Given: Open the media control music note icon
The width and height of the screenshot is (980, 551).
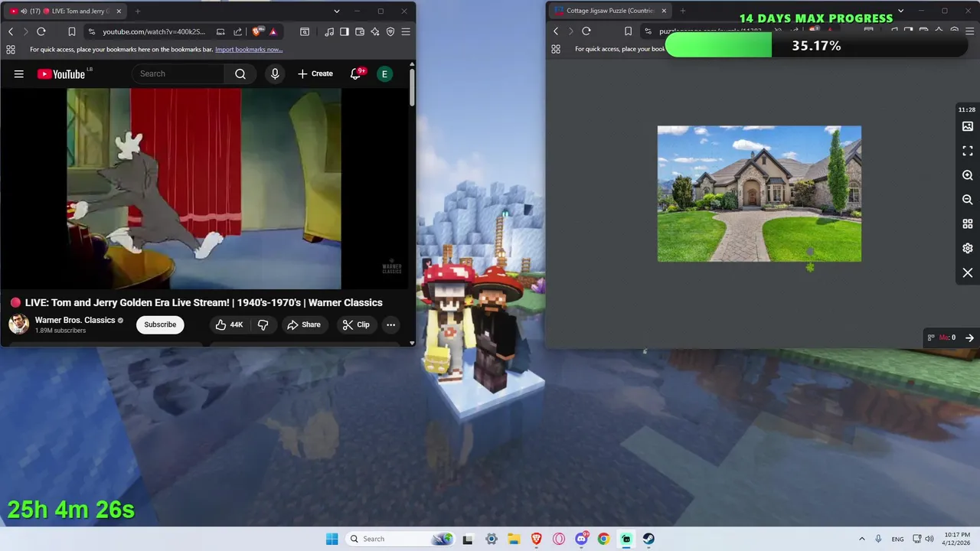Looking at the screenshot, I should coord(329,31).
